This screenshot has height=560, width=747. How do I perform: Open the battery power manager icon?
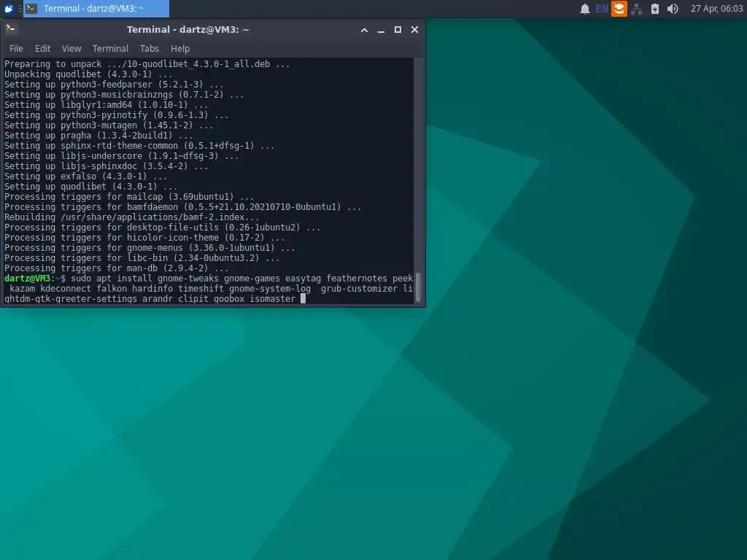655,9
